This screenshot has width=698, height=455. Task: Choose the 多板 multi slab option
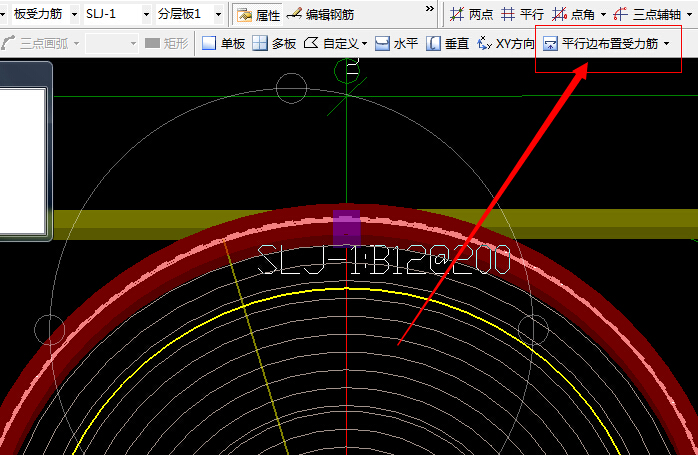tap(274, 43)
